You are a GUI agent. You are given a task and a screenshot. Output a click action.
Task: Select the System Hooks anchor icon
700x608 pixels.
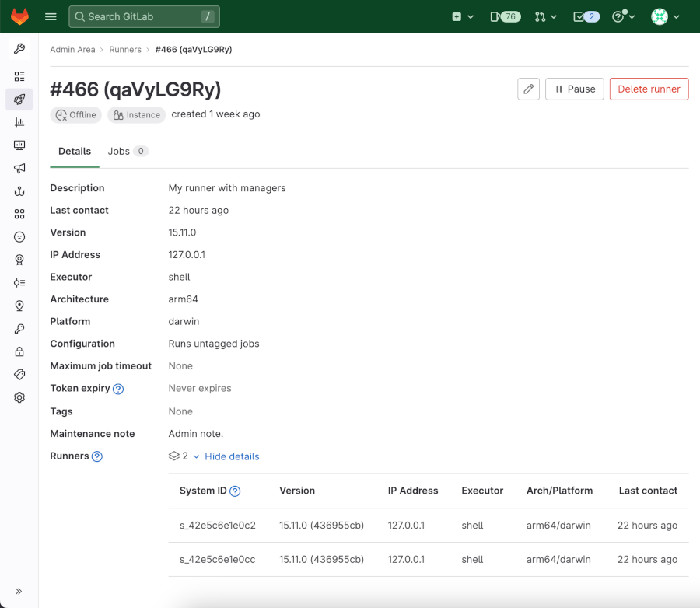pyautogui.click(x=19, y=190)
